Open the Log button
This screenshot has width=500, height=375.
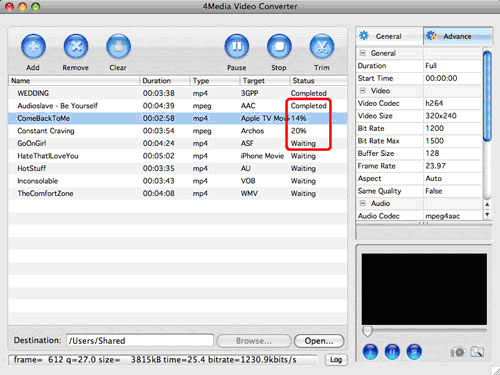pos(336,360)
